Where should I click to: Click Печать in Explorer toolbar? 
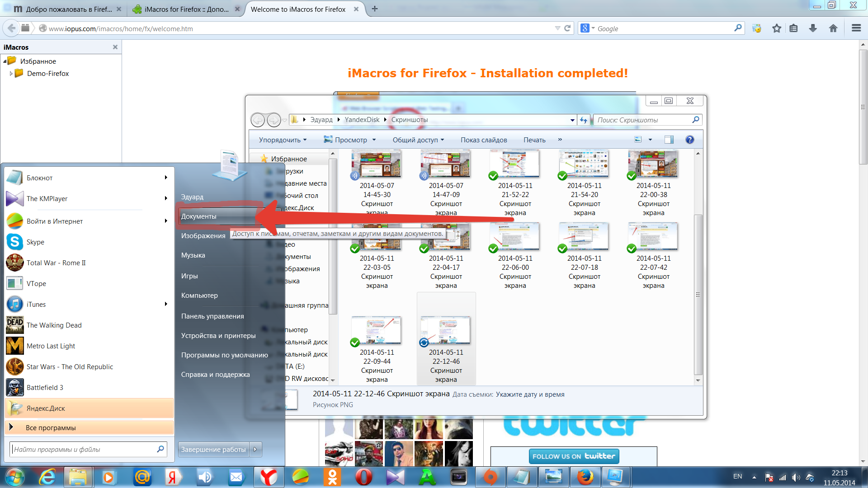534,140
